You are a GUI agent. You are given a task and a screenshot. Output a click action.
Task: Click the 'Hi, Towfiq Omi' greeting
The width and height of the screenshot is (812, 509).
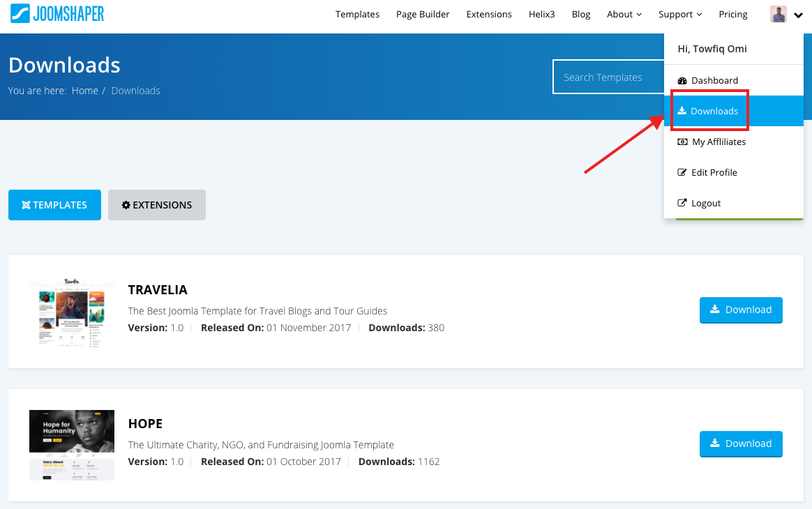(712, 49)
